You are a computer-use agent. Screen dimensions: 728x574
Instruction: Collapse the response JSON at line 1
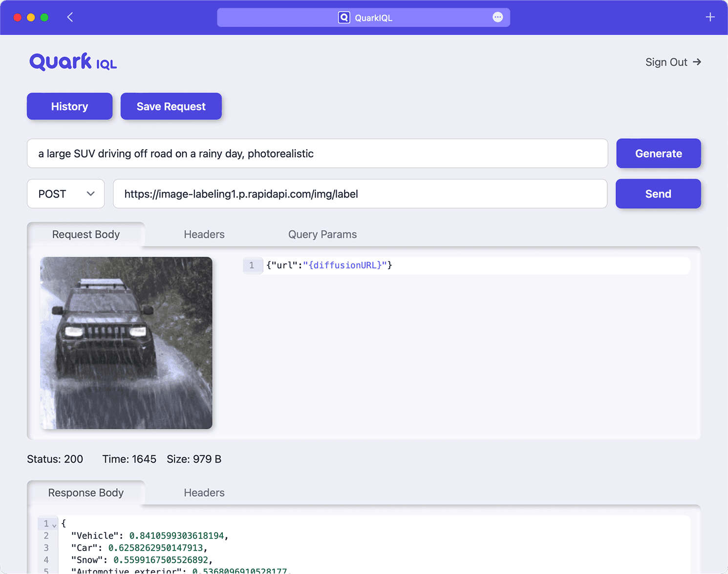(x=54, y=525)
